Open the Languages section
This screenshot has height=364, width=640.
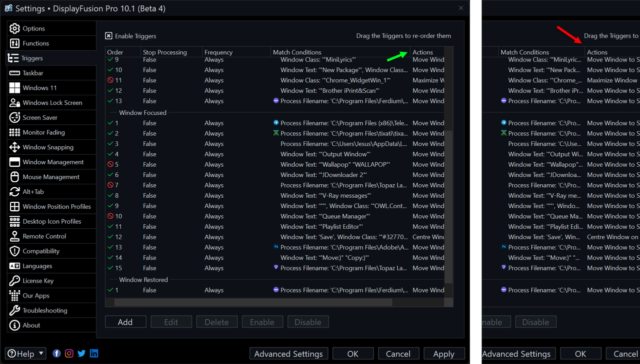pyautogui.click(x=51, y=266)
